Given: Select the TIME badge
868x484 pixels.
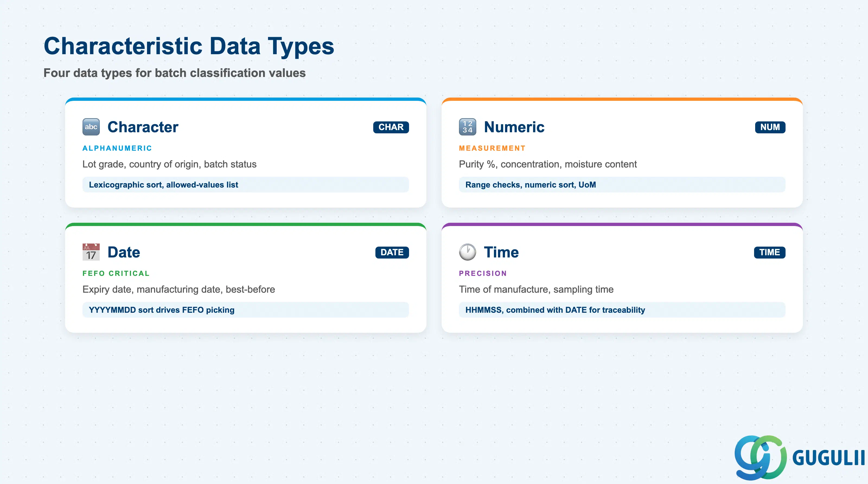Looking at the screenshot, I should (769, 253).
